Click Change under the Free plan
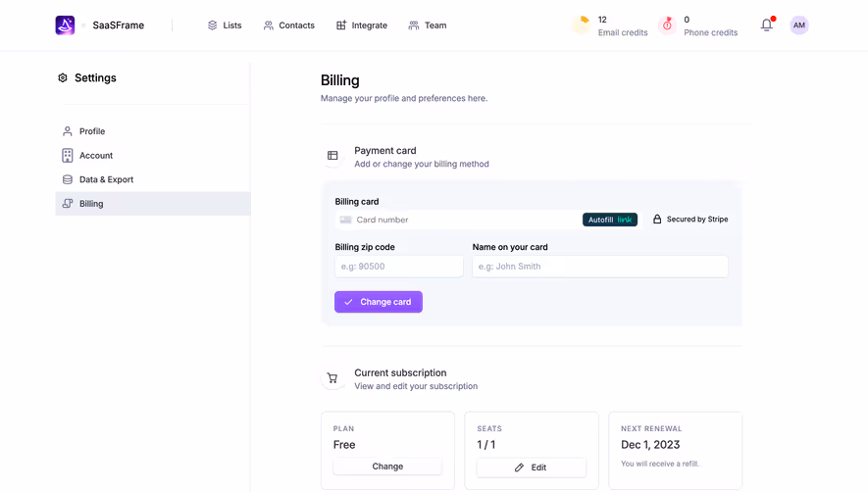Image resolution: width=868 pixels, height=492 pixels. [x=387, y=467]
